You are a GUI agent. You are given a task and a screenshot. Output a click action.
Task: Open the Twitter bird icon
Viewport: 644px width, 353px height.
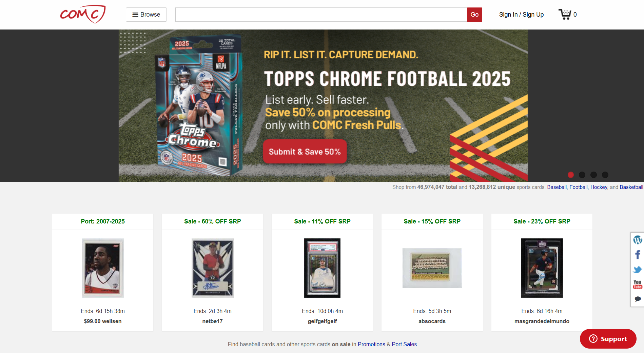(x=638, y=270)
